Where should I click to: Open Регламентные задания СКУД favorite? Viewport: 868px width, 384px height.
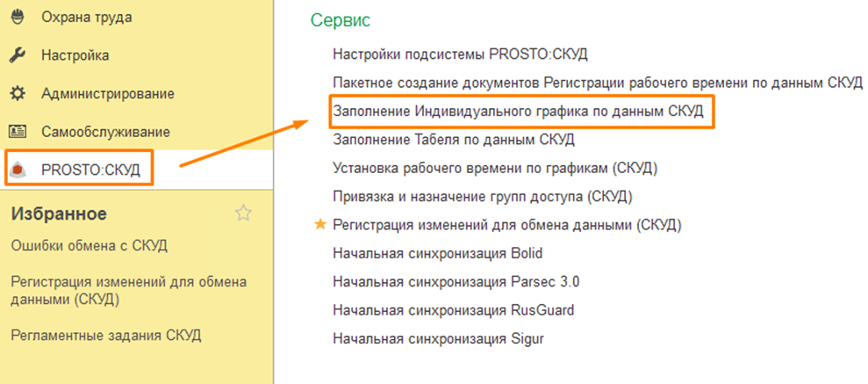click(105, 335)
